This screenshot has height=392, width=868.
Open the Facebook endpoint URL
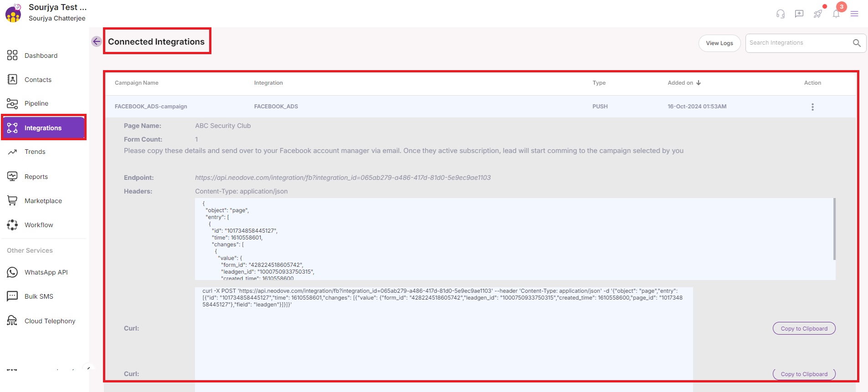click(343, 178)
